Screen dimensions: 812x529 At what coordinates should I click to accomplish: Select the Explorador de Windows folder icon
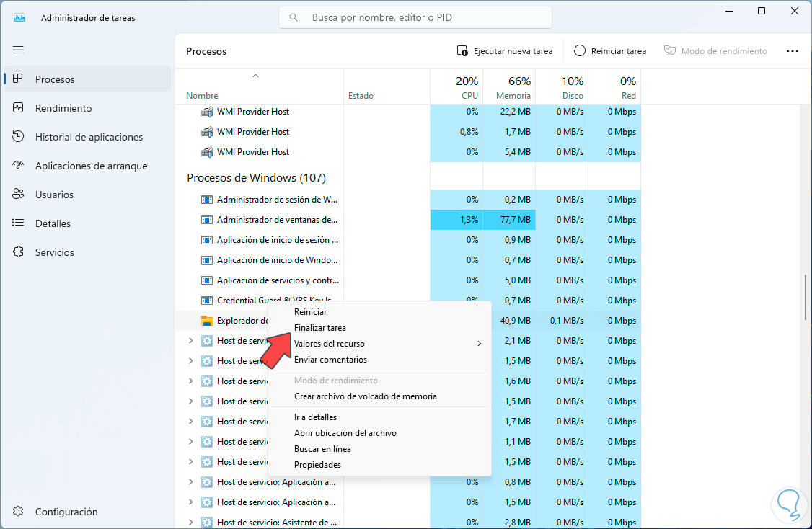[207, 321]
